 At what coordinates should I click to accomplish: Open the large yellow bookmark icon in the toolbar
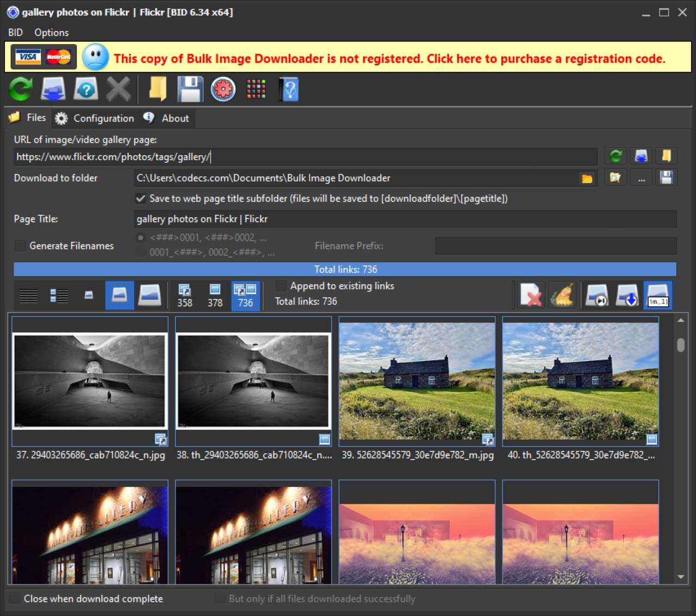[158, 89]
